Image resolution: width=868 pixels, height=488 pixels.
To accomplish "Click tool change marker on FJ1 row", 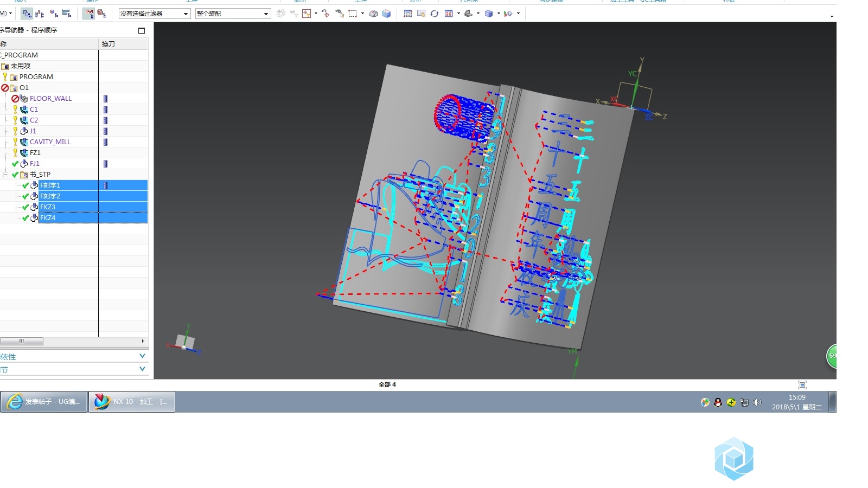I will click(105, 164).
